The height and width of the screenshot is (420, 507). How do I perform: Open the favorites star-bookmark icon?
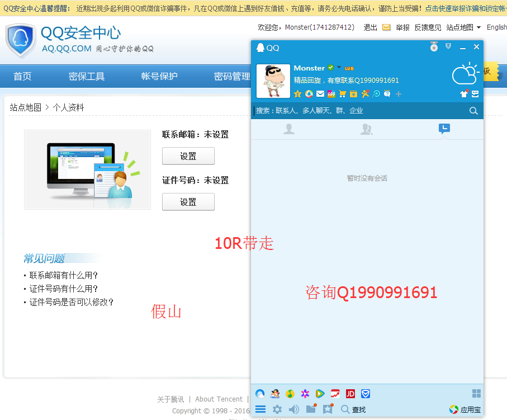(328, 409)
